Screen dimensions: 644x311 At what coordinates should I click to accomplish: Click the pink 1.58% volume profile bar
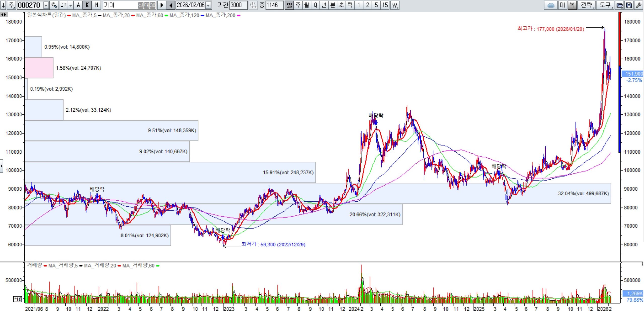click(39, 68)
